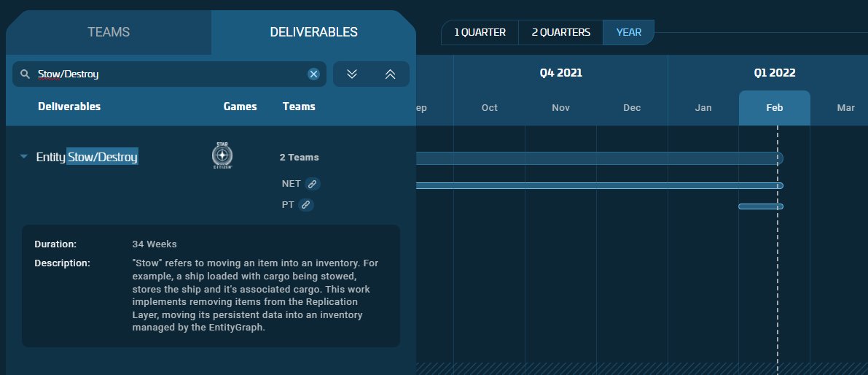
Task: Click the Star Citizen game logo
Action: click(222, 155)
